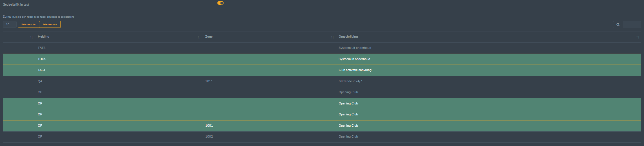
Task: Open the page size dropdown showing 10
Action: click(10, 24)
